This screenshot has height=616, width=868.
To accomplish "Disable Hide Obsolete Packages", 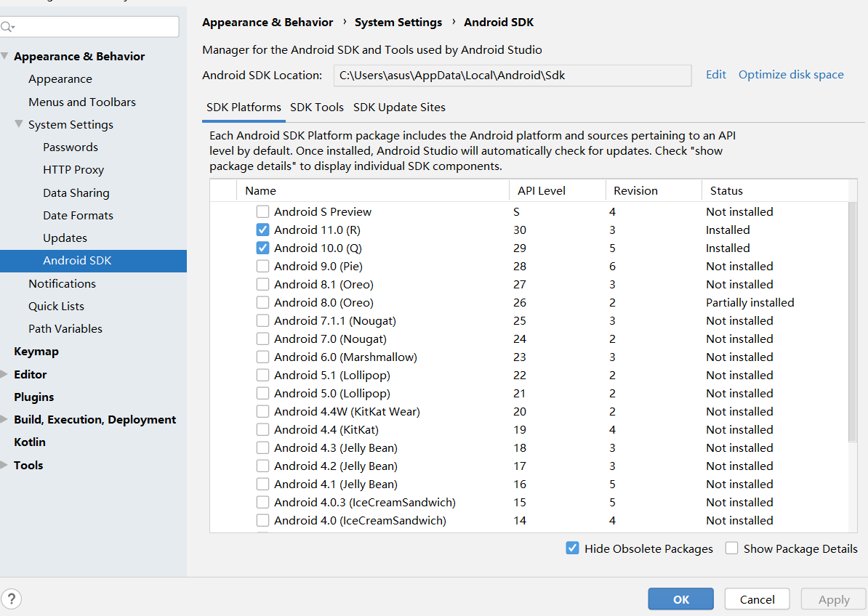I will click(574, 548).
